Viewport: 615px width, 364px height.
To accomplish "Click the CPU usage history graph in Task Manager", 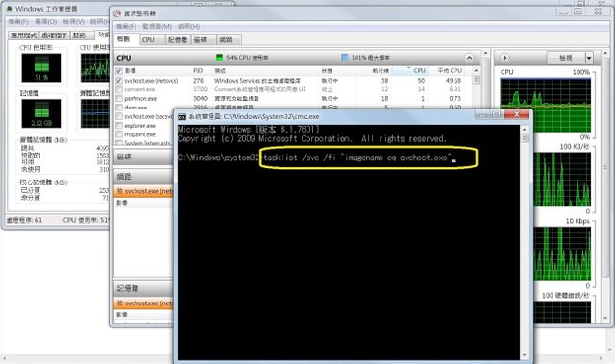I will [x=95, y=67].
